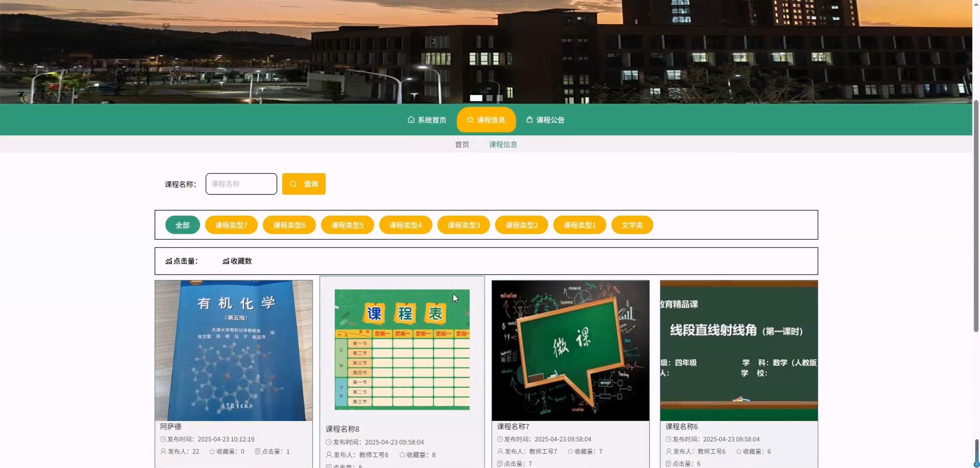Open the 有机化学 course thumbnail
The image size is (980, 468).
pyautogui.click(x=234, y=350)
